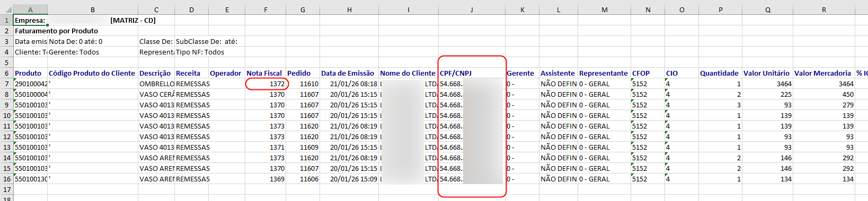Image resolution: width=868 pixels, height=201 pixels.
Task: Select date cell '20/01/26 15:09'
Action: [349, 179]
